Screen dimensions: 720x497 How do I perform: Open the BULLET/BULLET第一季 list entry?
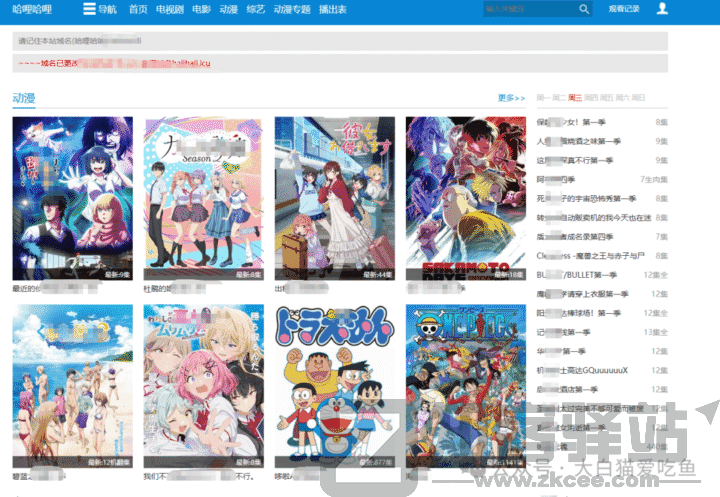coord(577,275)
